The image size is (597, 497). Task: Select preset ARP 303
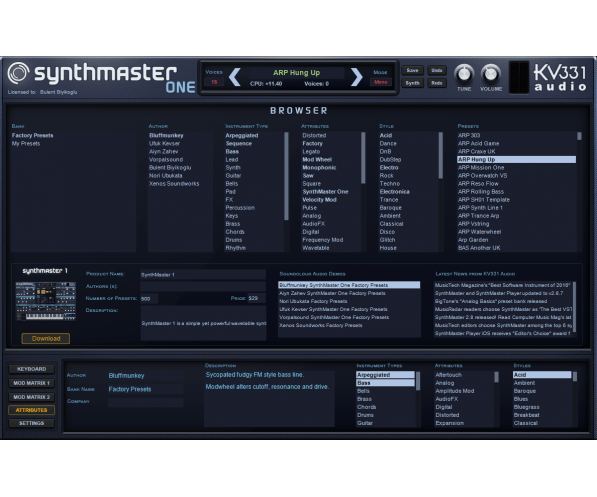click(469, 136)
